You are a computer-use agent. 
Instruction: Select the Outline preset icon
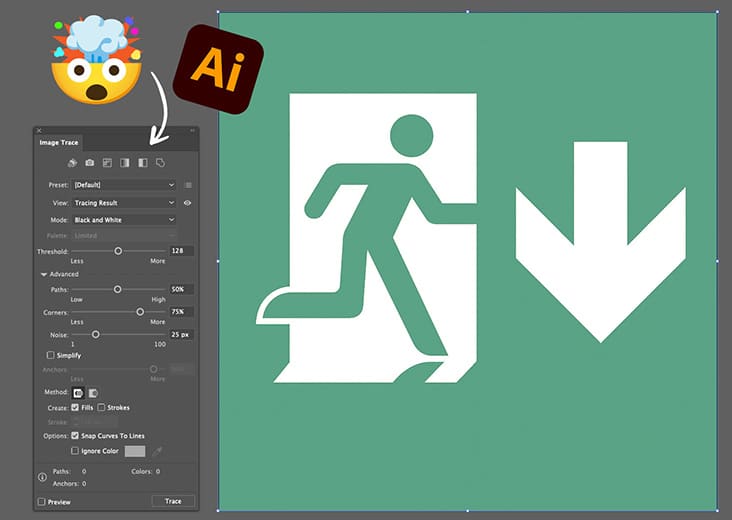(160, 162)
